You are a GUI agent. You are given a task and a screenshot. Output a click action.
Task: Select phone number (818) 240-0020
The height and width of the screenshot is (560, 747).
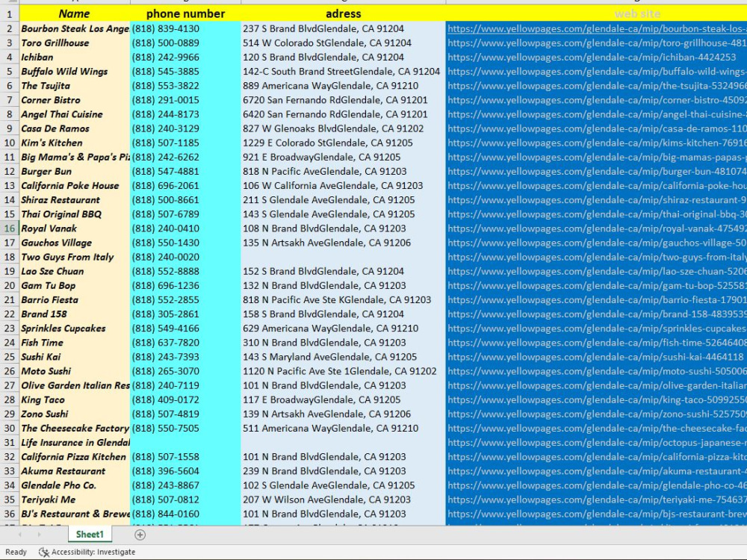click(185, 257)
